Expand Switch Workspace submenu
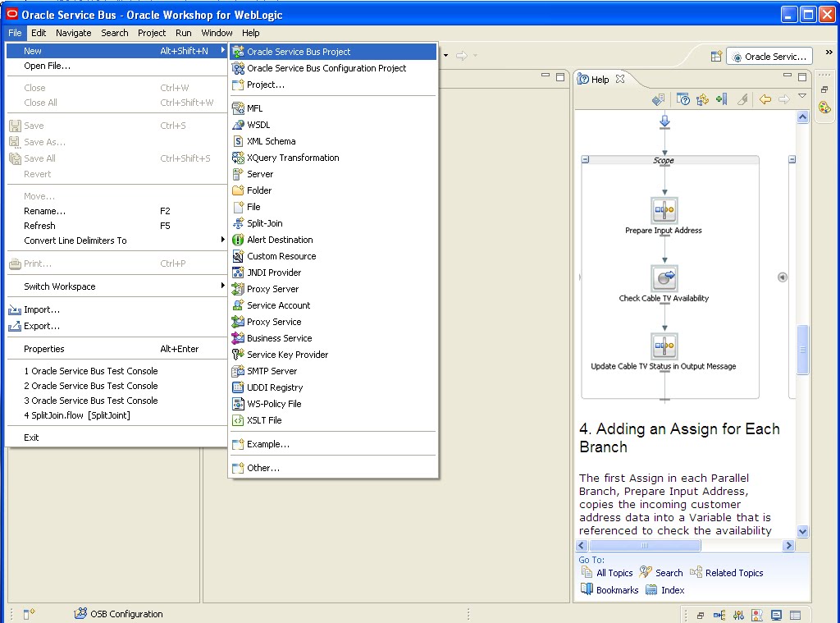Screen dimensions: 840x623 [x=223, y=286]
